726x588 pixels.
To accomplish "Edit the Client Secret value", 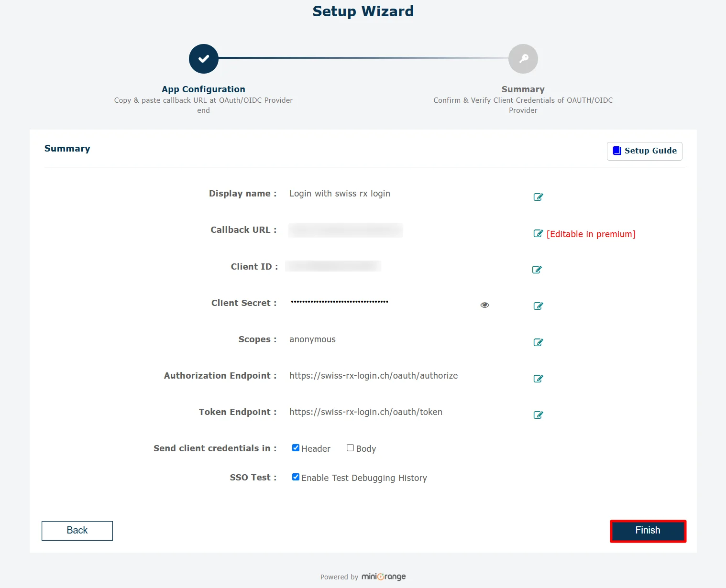I will 538,306.
